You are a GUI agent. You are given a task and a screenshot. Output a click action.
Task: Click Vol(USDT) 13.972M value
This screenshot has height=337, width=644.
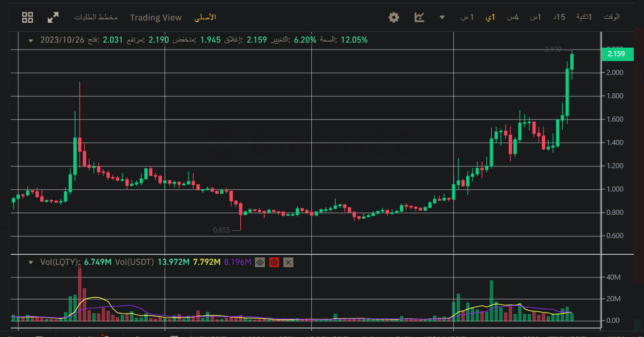[174, 262]
